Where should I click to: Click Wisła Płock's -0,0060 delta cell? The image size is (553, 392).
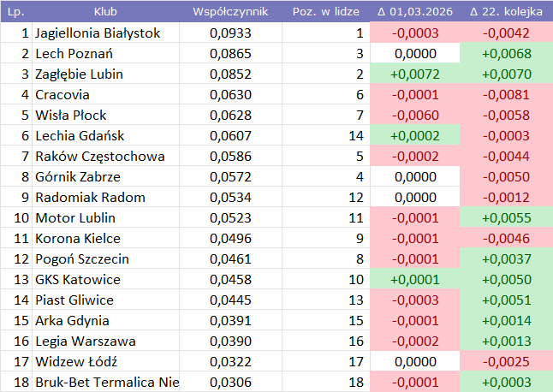coord(415,116)
